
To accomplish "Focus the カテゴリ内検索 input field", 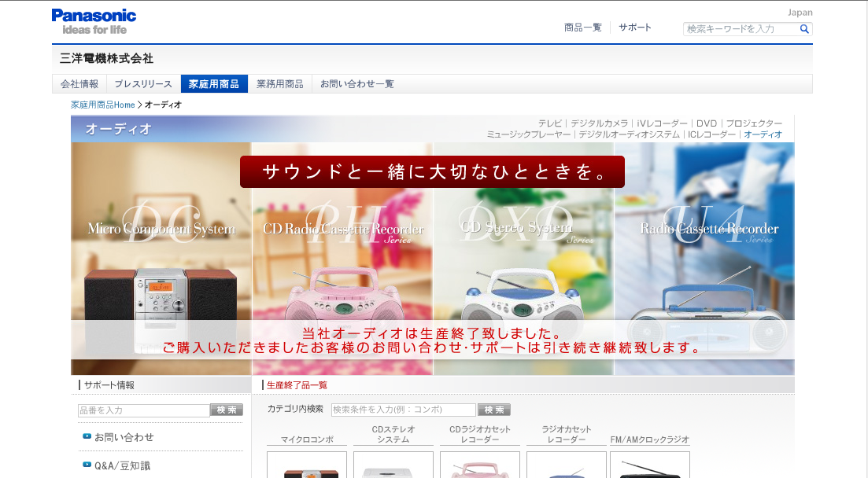I will 404,410.
